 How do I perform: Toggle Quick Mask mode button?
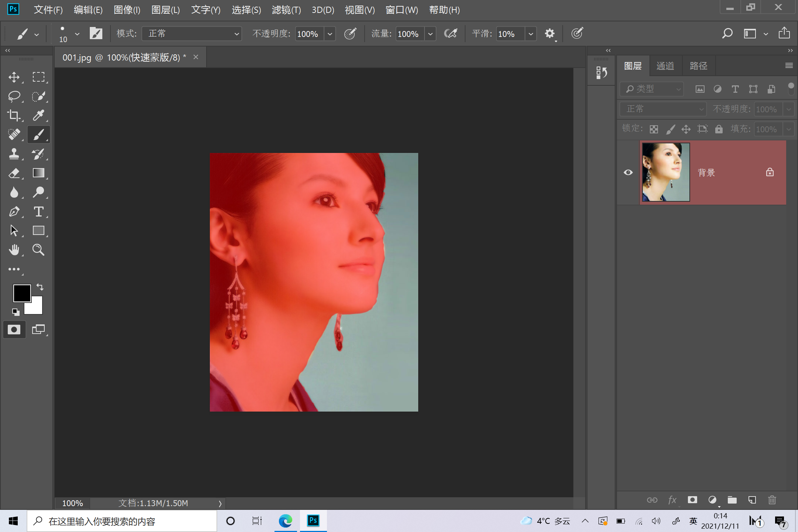click(x=14, y=330)
